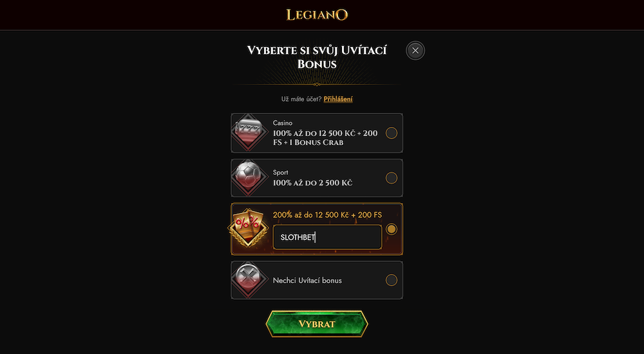The height and width of the screenshot is (354, 644).
Task: Click the Vyberte si svůj Uvítací Bonus heading
Action: [317, 57]
